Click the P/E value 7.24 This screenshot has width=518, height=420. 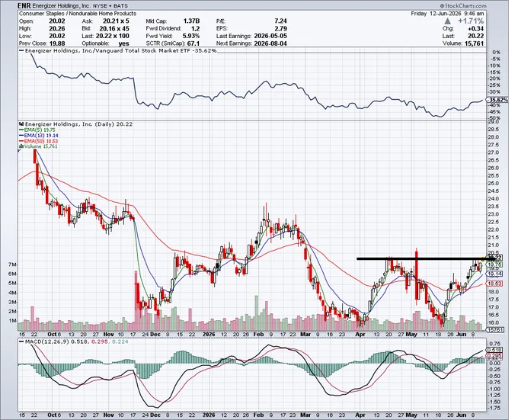click(x=280, y=21)
